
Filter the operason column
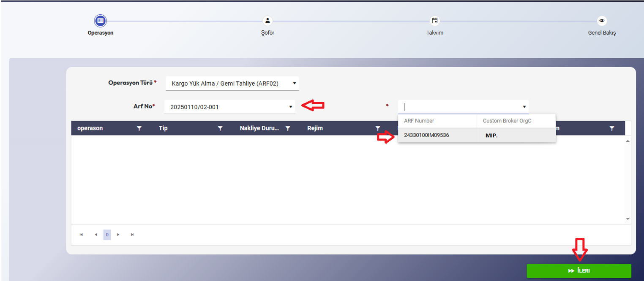139,129
